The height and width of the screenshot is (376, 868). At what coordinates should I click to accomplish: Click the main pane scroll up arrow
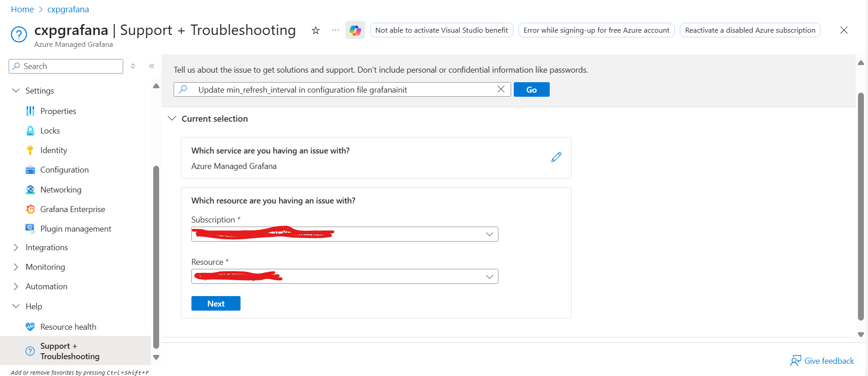(x=861, y=63)
